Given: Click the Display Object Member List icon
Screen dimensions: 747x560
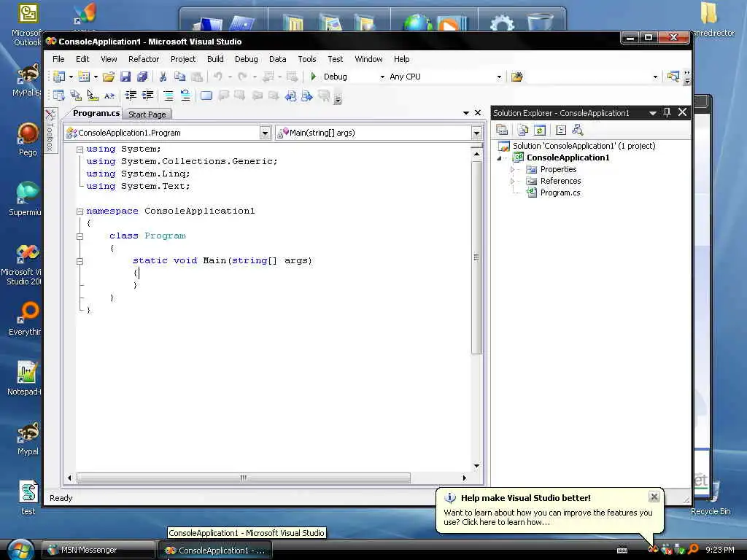Looking at the screenshot, I should [x=58, y=96].
